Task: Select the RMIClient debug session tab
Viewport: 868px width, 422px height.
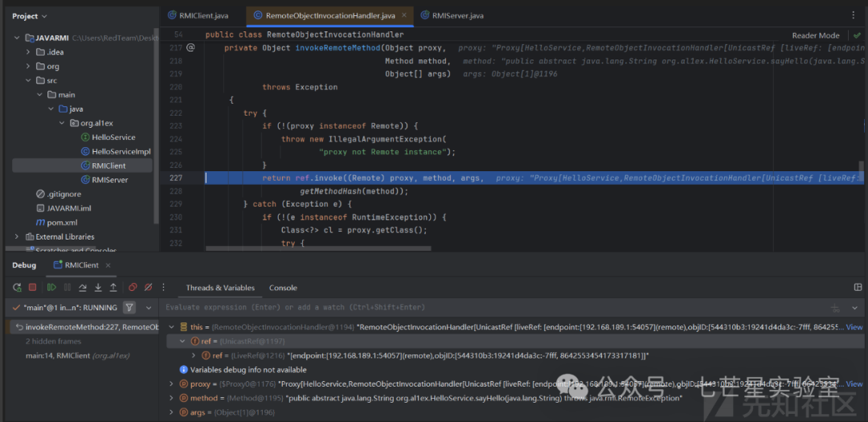Action: point(76,265)
